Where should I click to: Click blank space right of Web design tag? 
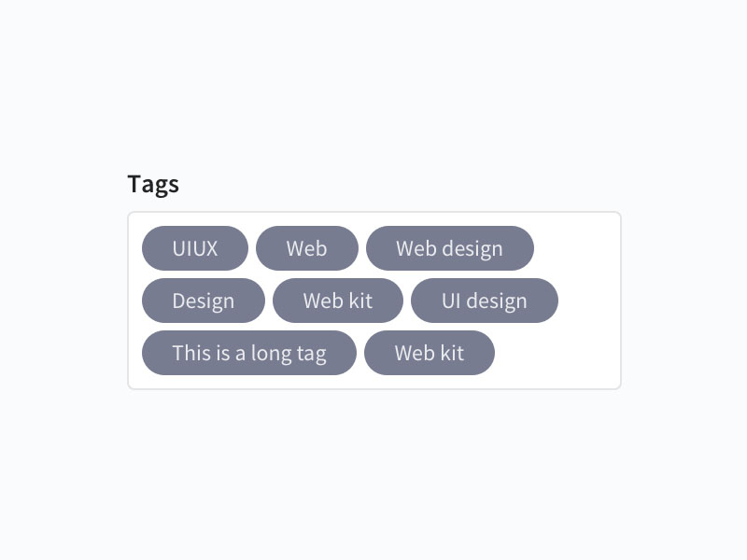(576, 248)
